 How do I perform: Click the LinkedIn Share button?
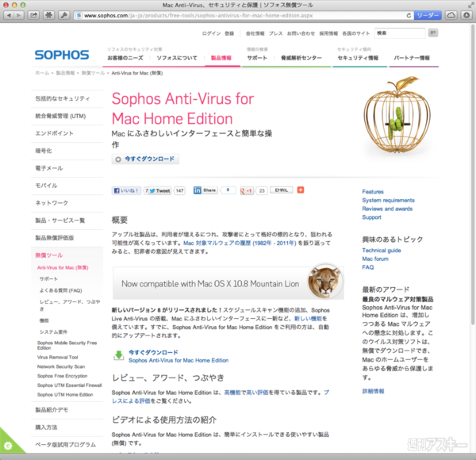[x=205, y=190]
